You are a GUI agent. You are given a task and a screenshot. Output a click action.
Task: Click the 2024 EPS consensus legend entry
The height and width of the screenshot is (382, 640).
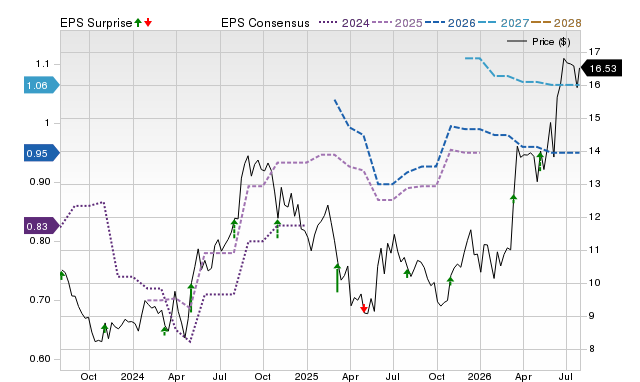(344, 23)
